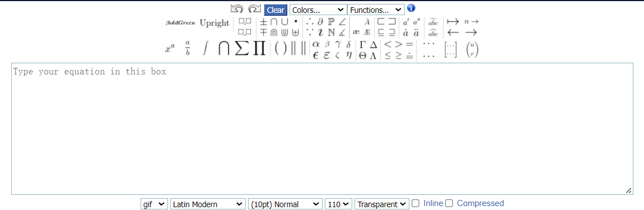Screen dimensions: 644x210
Task: Insert the a double-dot accent
Action: (x=417, y=32)
